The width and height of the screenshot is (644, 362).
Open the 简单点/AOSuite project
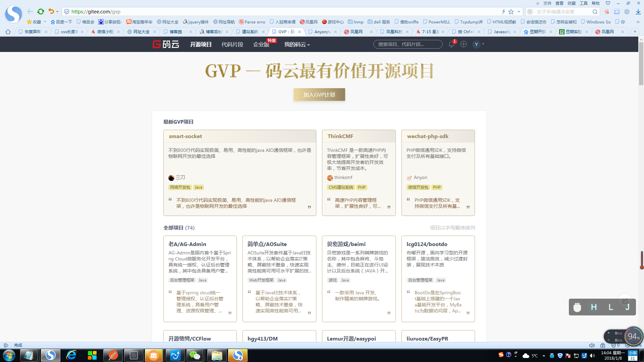267,244
